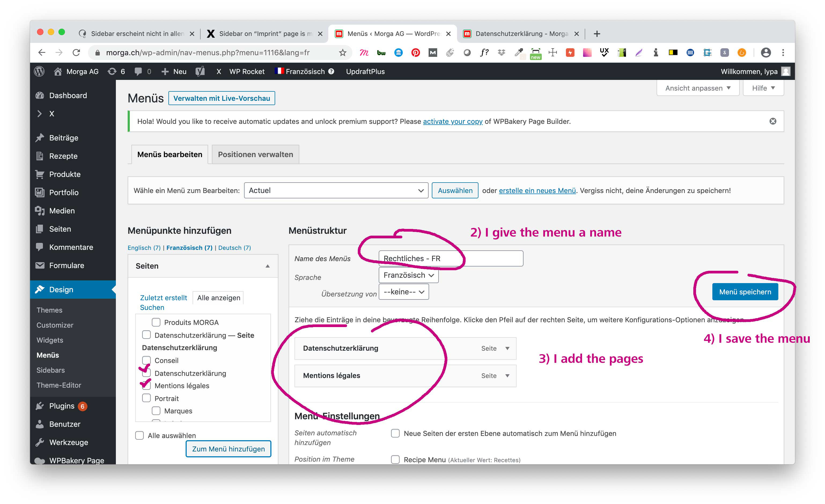Open the Yoast SEO admin bar icon
Screen dimensions: 825x504
click(200, 71)
